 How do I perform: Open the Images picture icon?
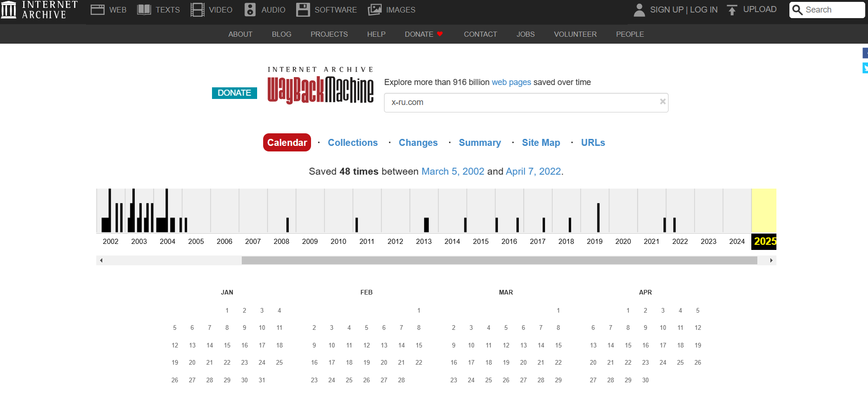pyautogui.click(x=375, y=10)
